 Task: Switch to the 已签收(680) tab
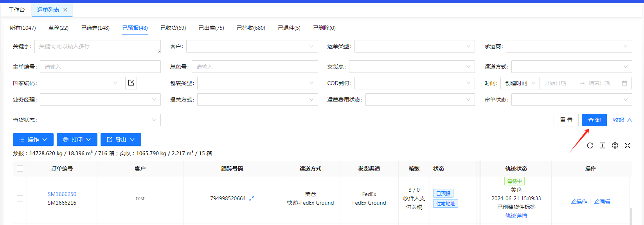(251, 28)
